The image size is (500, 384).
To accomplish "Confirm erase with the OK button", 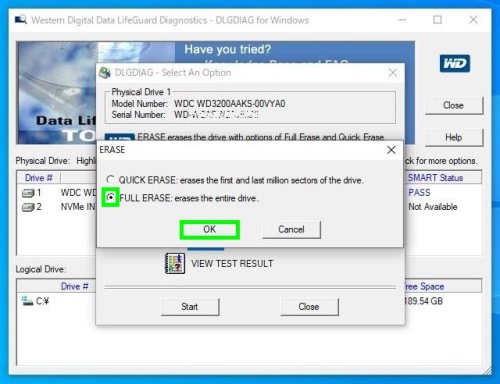I will [x=210, y=230].
